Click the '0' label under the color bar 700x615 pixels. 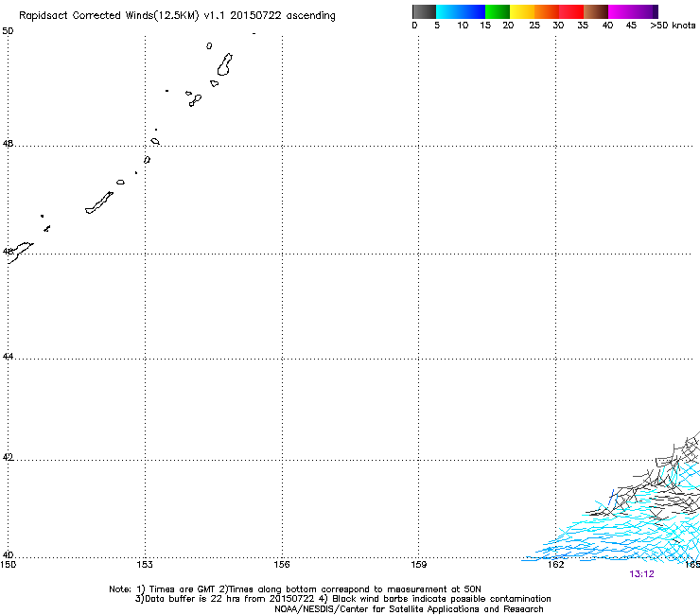(414, 26)
